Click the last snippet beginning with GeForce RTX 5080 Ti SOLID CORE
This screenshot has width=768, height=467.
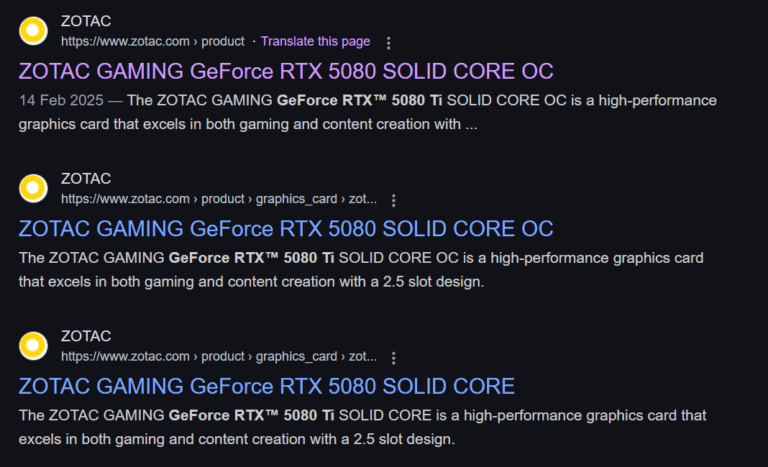[362, 427]
